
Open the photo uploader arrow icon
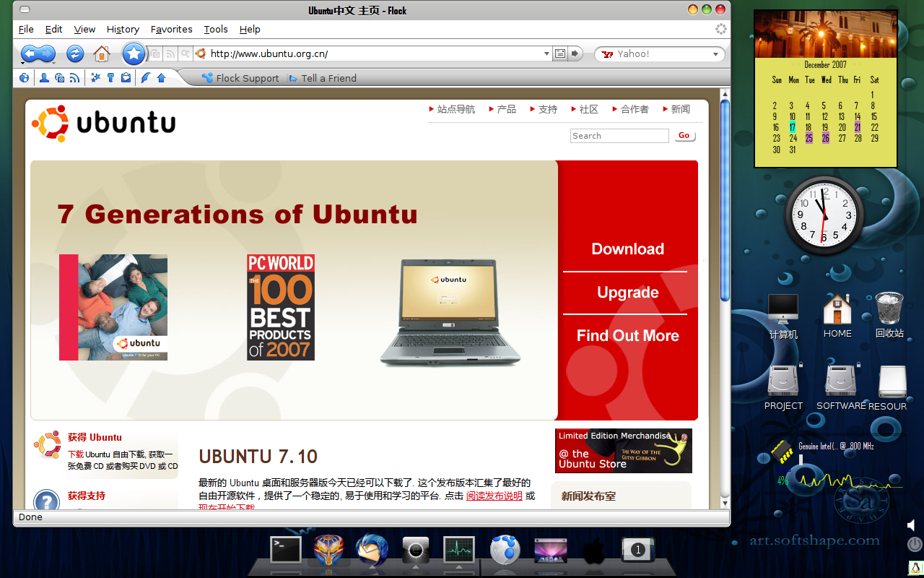(161, 78)
